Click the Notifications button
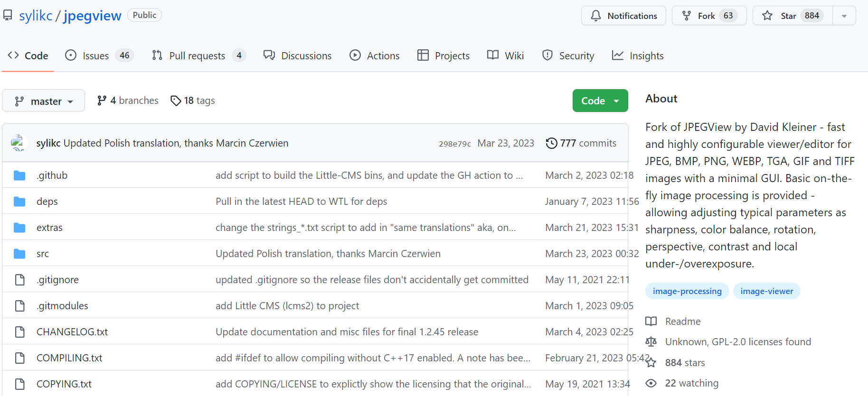The width and height of the screenshot is (868, 396). click(x=623, y=16)
